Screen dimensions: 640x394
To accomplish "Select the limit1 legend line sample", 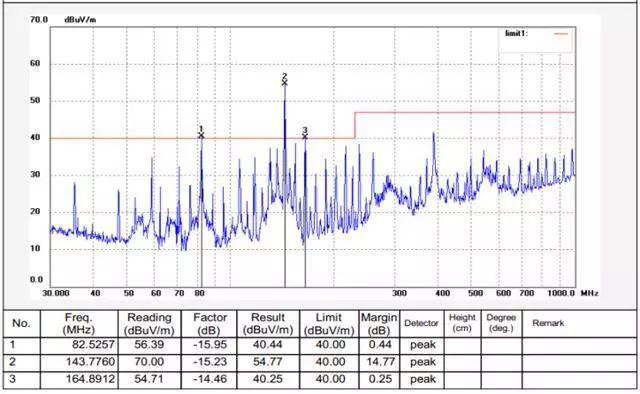I will point(561,34).
